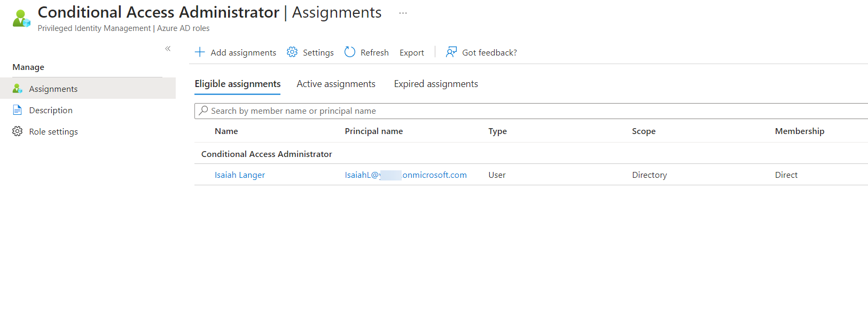Click the Conditional Access Administrator group row
The image size is (868, 330).
coord(531,154)
